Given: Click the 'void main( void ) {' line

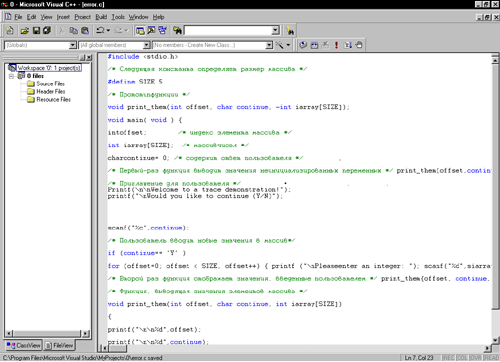Looking at the screenshot, I should [x=145, y=120].
